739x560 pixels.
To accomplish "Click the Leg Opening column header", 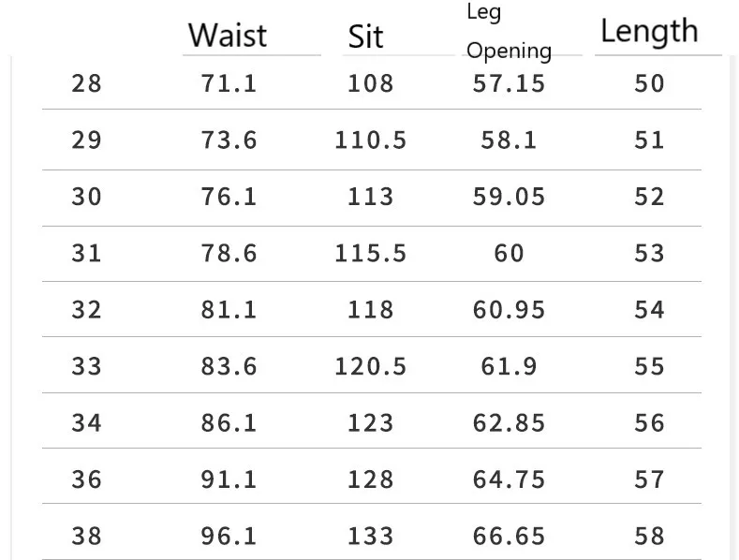I will coord(509,31).
